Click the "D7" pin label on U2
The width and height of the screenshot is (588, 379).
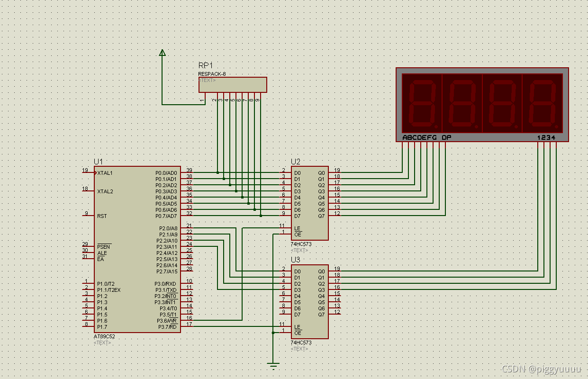[x=297, y=216]
